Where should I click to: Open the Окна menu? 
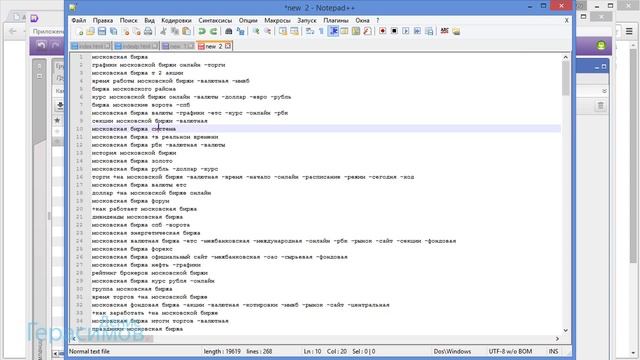[362, 20]
